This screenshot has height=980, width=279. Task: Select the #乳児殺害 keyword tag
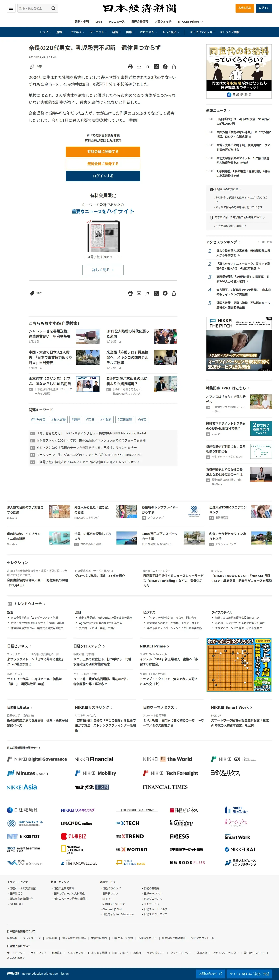pyautogui.click(x=38, y=419)
